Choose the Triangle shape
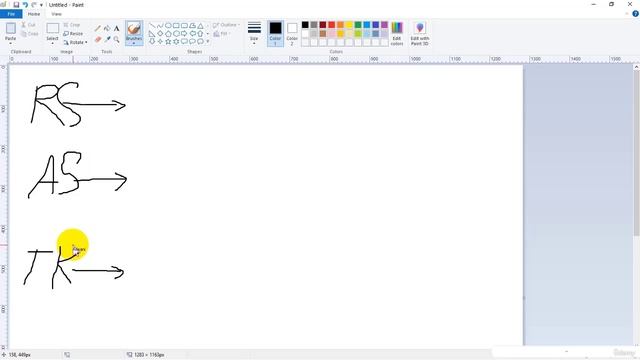640x360 pixels. (200, 26)
